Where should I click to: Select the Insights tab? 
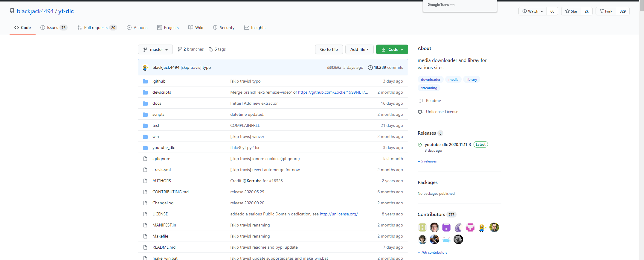tap(255, 28)
